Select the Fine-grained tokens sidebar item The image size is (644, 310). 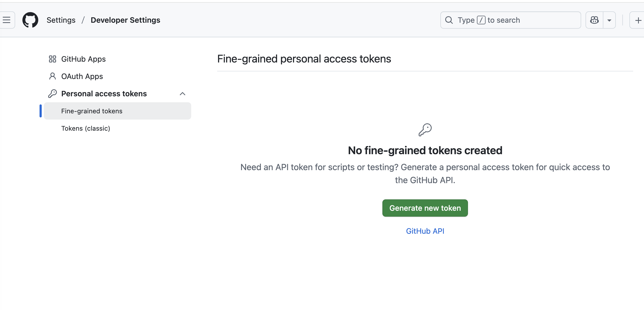92,111
